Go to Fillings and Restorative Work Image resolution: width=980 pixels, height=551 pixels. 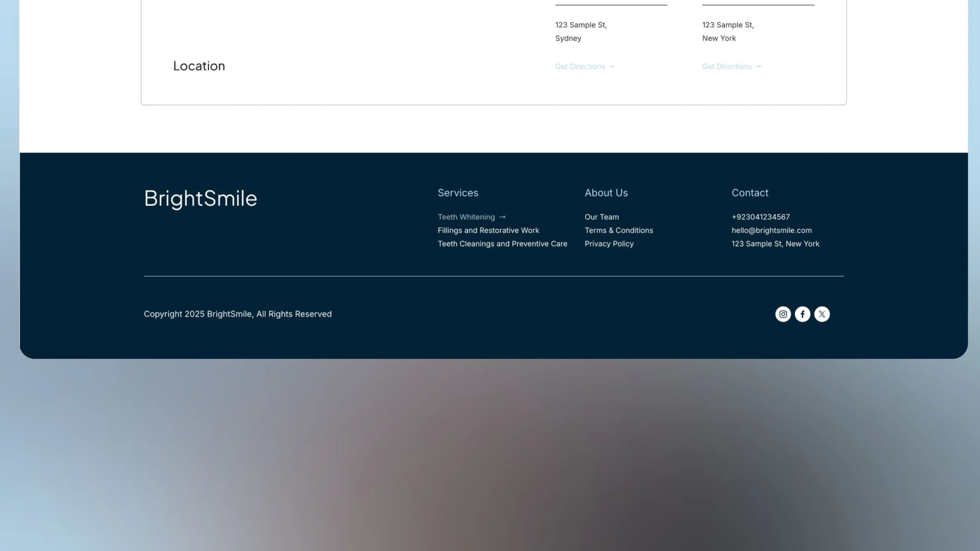(488, 230)
